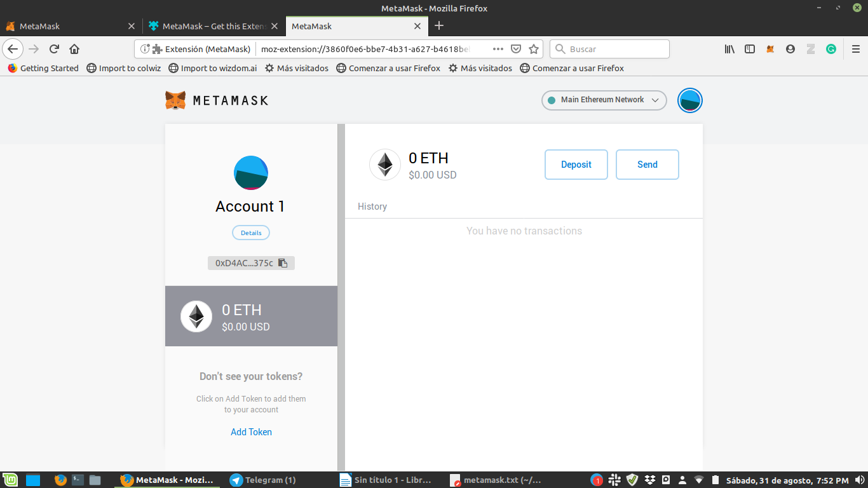This screenshot has height=488, width=868.
Task: Open the Import to wizdom.ai bookmark
Action: click(x=213, y=68)
